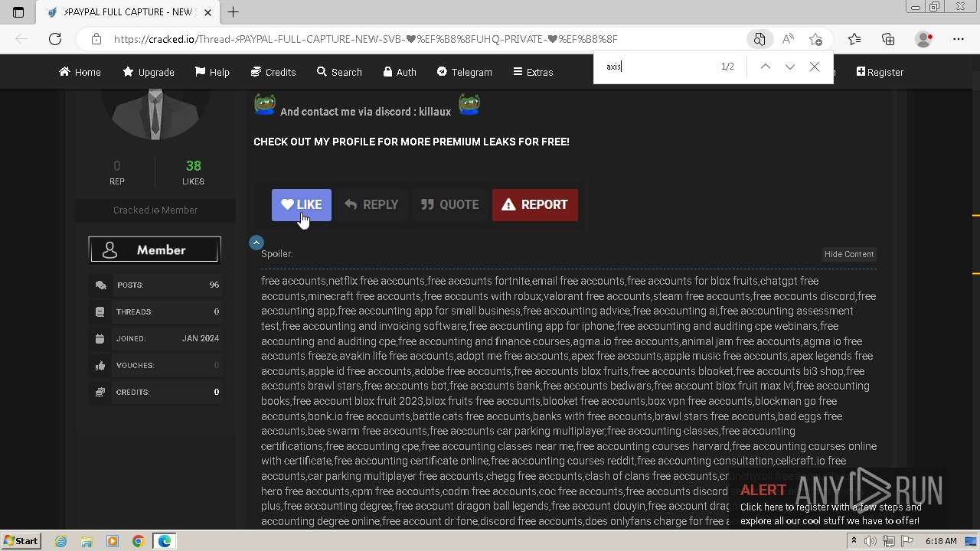This screenshot has width=980, height=551.
Task: Click the vouches thumbs-up icon
Action: [x=100, y=365]
